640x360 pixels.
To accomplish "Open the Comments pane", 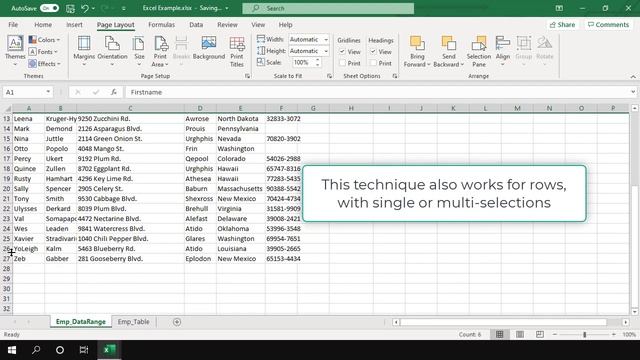I will (608, 24).
